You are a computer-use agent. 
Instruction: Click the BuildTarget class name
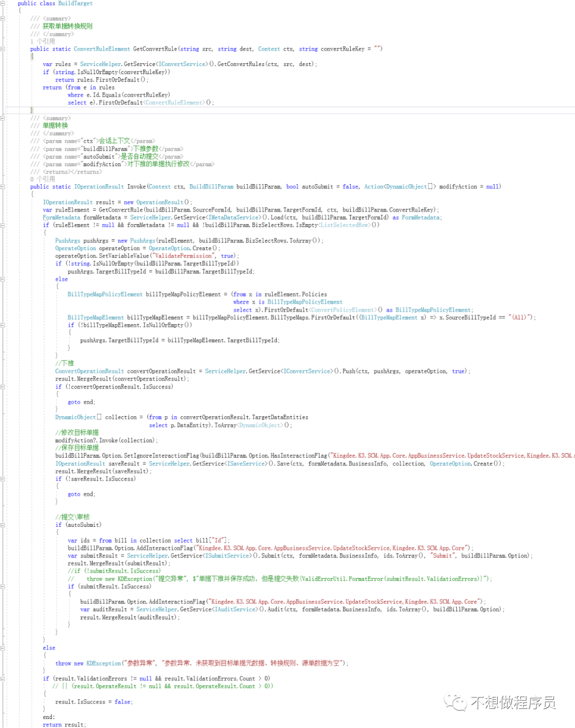click(75, 3)
